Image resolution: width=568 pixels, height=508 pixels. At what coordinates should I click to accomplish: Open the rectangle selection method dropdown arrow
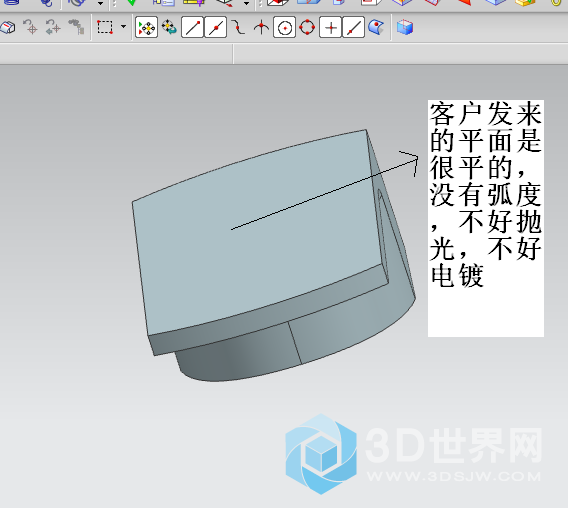[123, 26]
